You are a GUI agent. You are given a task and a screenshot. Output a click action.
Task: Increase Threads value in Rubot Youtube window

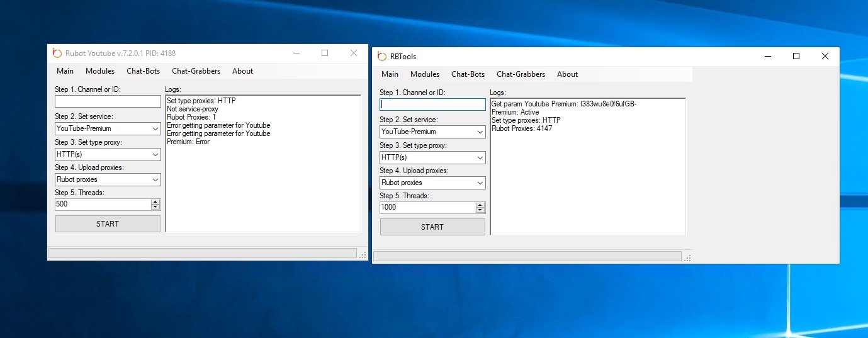pos(155,201)
